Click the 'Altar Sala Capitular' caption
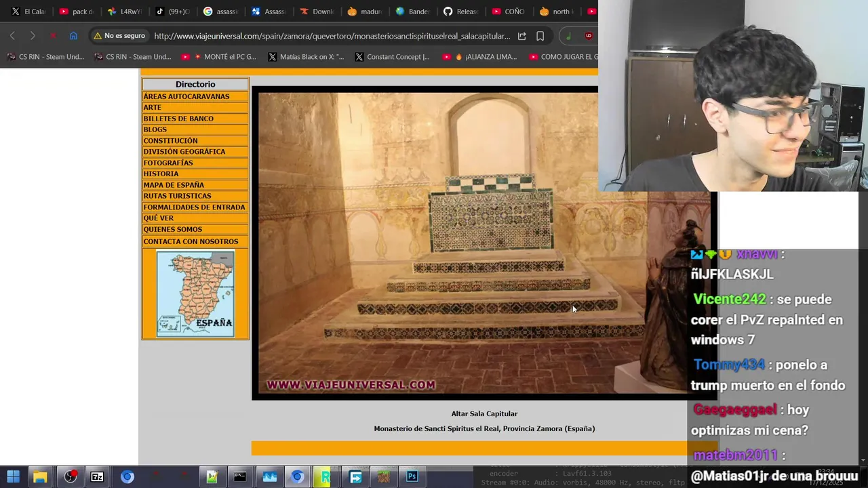868x488 pixels. click(484, 413)
